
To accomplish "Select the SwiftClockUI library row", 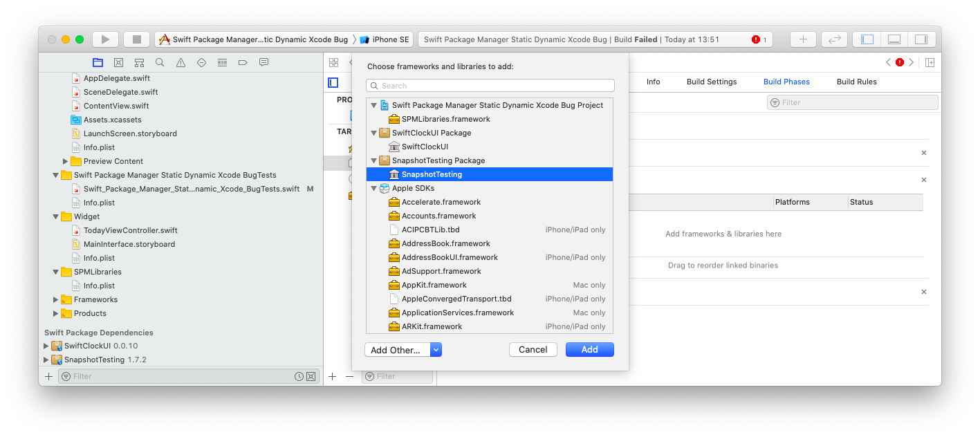I will [490, 147].
